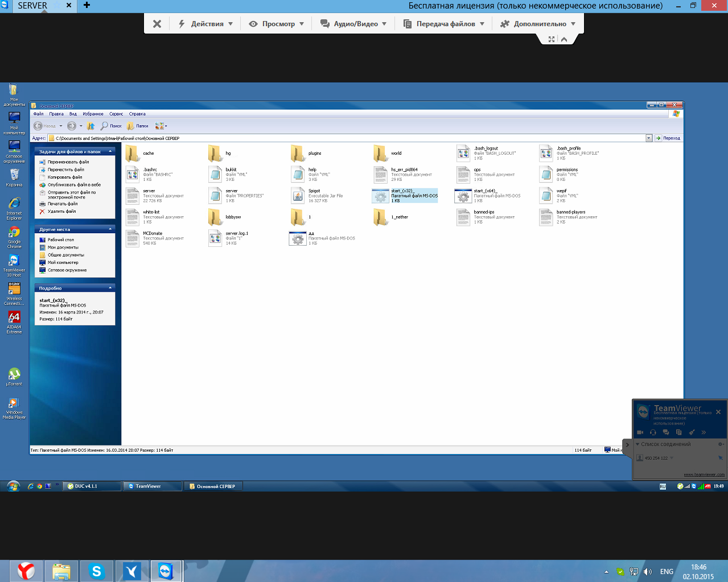The image size is (728, 582).
Task: Collapse the TeamViewer toolbar with the up chevron
Action: click(564, 39)
